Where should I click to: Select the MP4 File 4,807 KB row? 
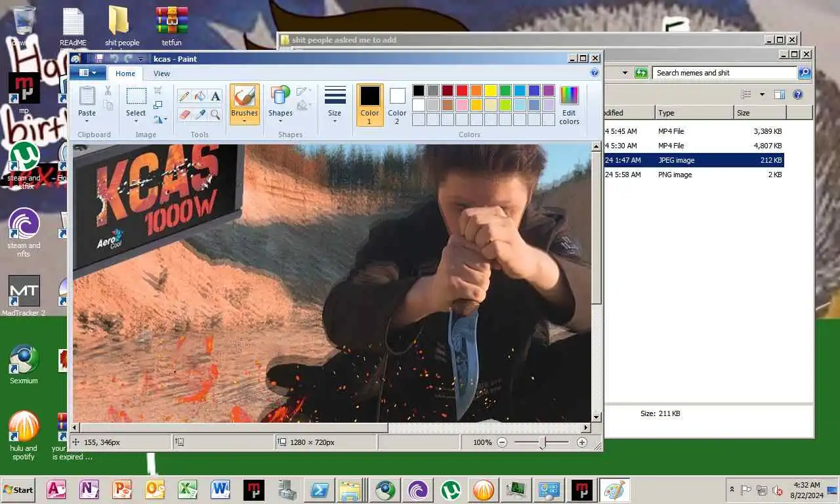[x=694, y=146]
